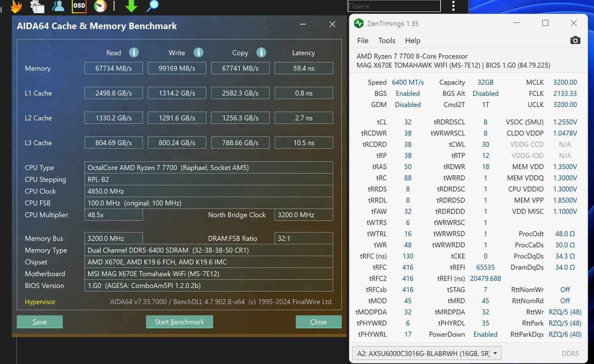Click tREFI (ns) value 20479.688

pos(485,278)
